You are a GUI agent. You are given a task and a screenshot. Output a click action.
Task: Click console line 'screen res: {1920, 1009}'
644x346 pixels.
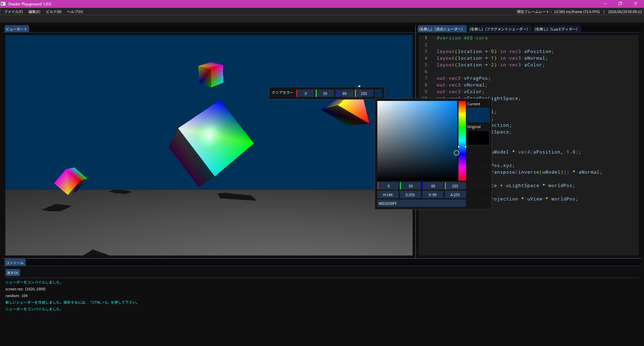[25, 289]
